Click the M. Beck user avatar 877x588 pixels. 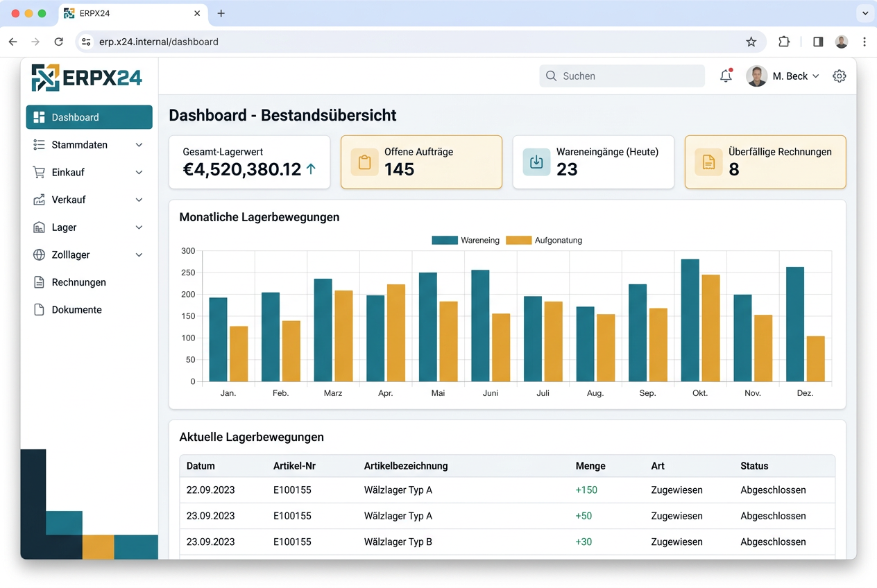click(756, 76)
